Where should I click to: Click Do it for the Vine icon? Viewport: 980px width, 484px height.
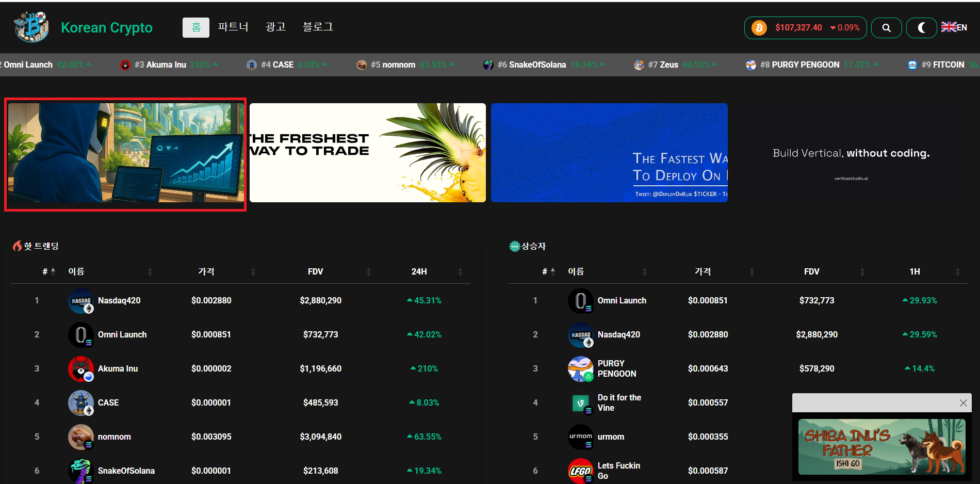581,403
